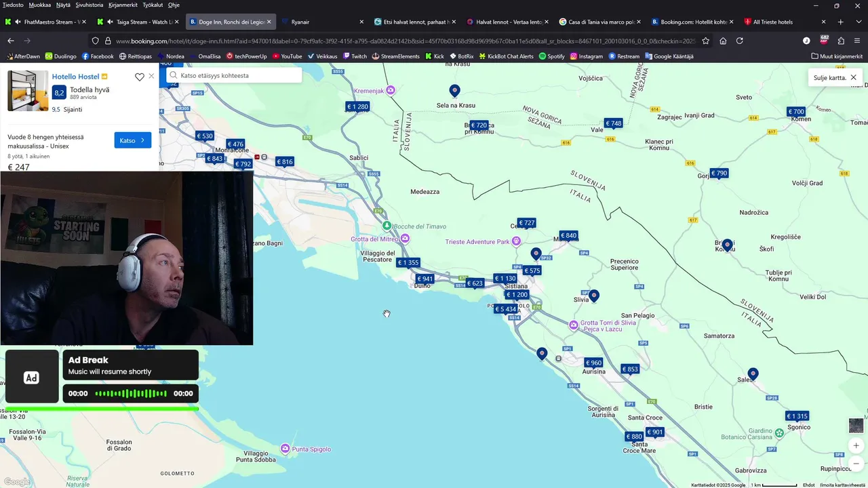Click the map pin at Sela na Krasu
The image size is (868, 488).
pyautogui.click(x=455, y=90)
